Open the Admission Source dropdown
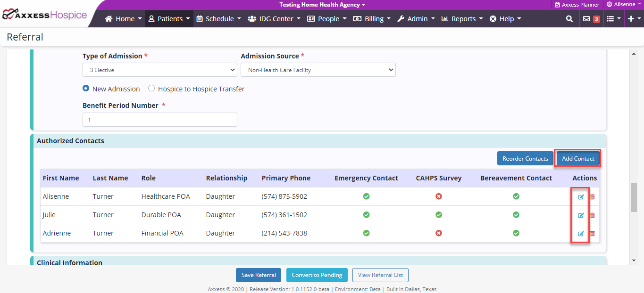The width and height of the screenshot is (644, 293). 318,70
